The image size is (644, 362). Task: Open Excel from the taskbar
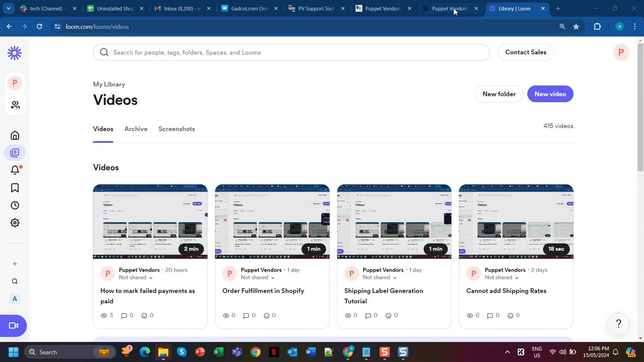pos(218,352)
